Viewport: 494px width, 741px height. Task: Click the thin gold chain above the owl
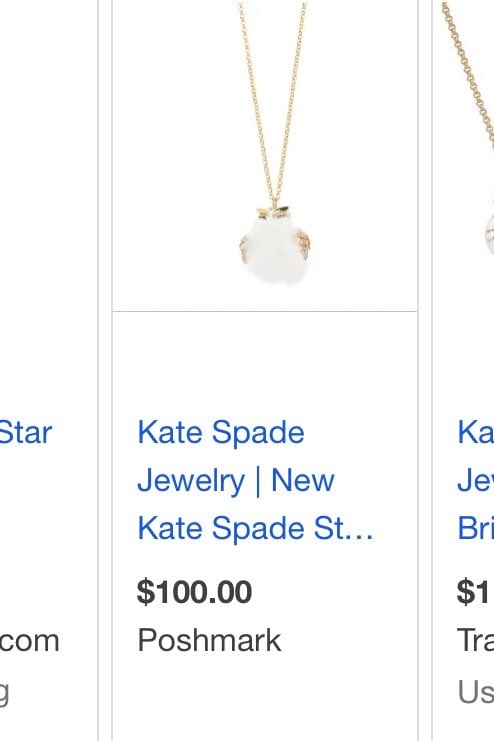click(274, 104)
